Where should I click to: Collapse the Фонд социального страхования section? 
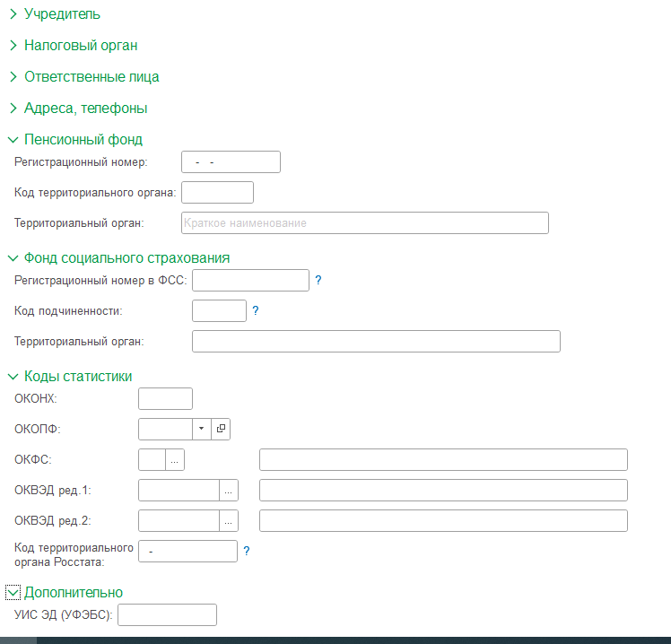[x=13, y=258]
